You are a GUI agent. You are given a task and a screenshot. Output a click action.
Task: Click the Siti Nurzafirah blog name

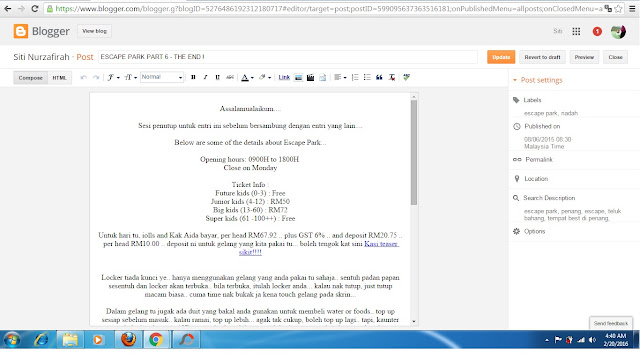click(x=41, y=57)
